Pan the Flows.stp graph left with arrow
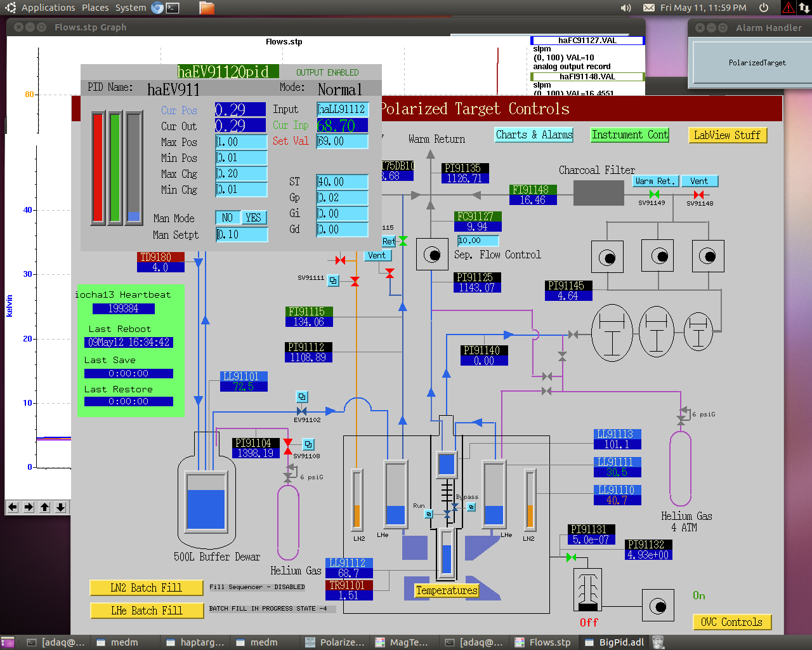 point(13,507)
